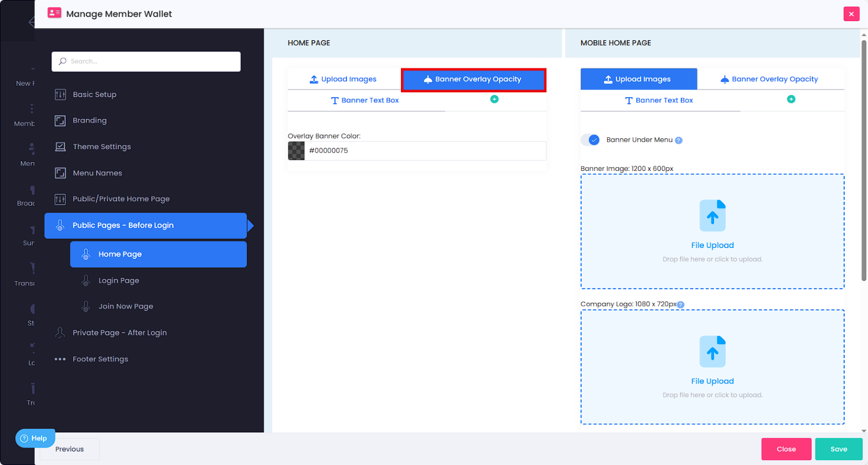The width and height of the screenshot is (868, 465).
Task: Open the Help widget
Action: (x=35, y=438)
